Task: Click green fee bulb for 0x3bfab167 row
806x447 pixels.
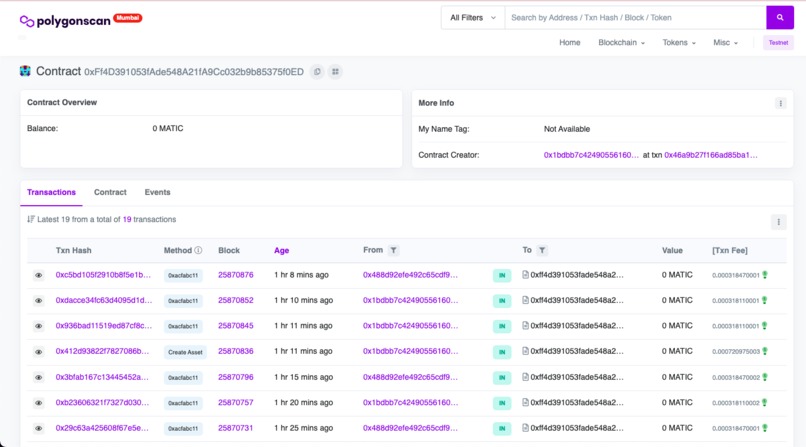Action: tap(765, 377)
